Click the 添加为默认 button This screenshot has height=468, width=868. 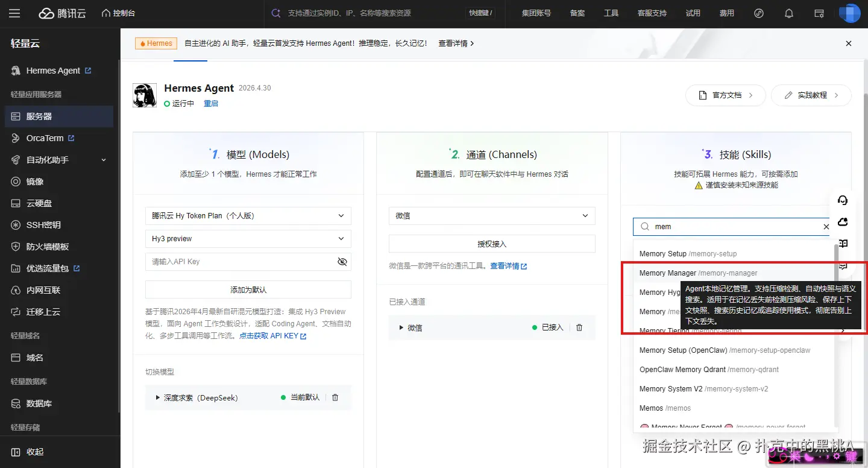point(248,289)
